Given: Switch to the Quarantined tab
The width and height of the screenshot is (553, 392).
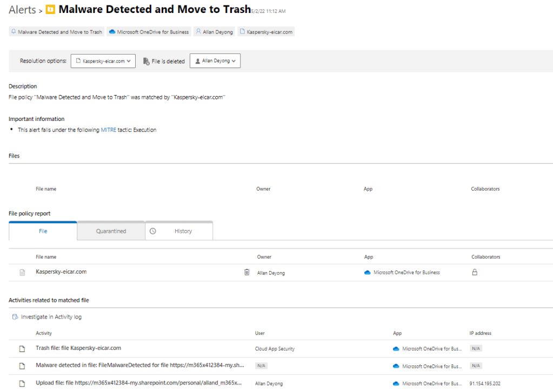Looking at the screenshot, I should [111, 231].
